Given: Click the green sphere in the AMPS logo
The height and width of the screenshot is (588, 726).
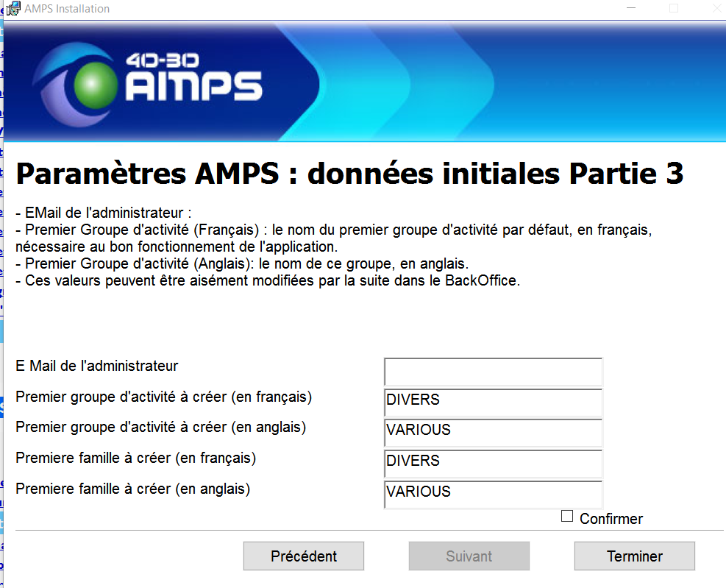Looking at the screenshot, I should pos(96,82).
